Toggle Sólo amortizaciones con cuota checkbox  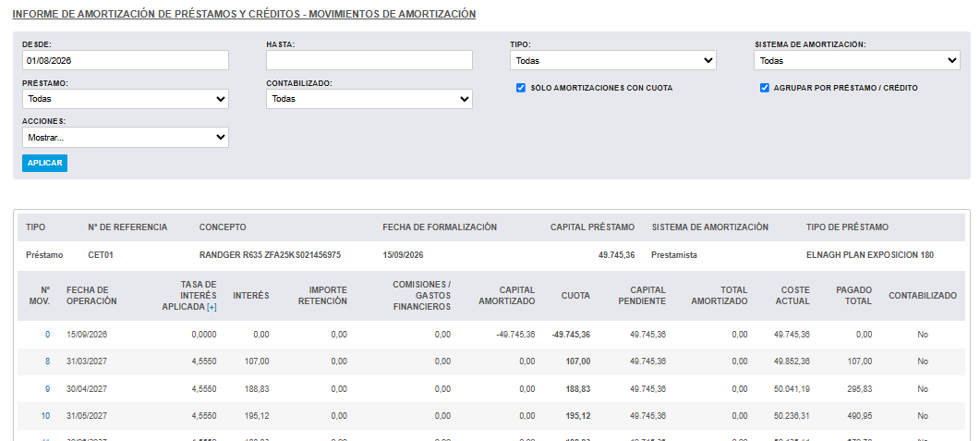point(521,88)
